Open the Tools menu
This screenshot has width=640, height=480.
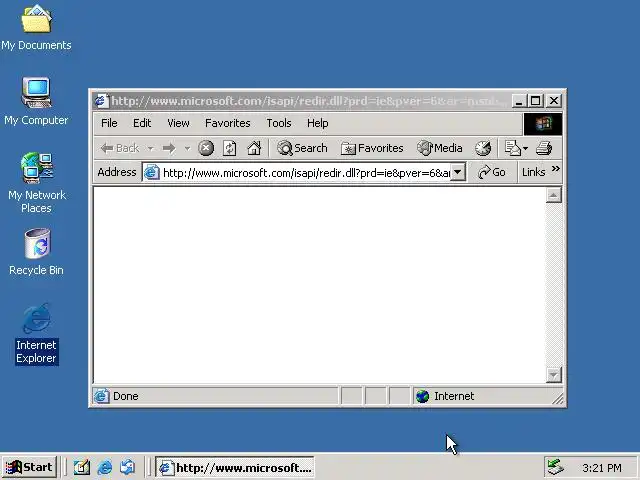[279, 123]
